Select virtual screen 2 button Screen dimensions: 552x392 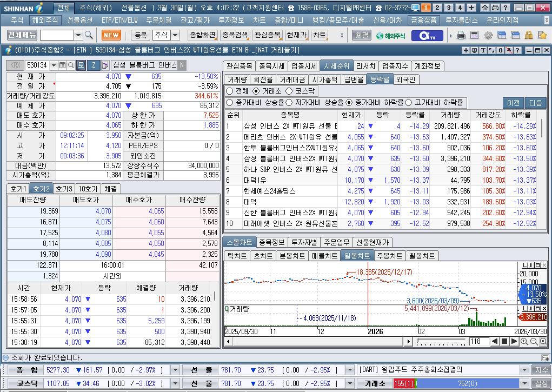point(437,8)
